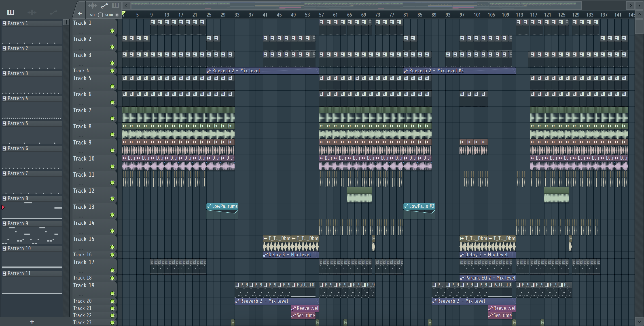Select Reeverb 2 - Mix level #2 clip
Screen dimensions: 644x326
tap(460, 71)
